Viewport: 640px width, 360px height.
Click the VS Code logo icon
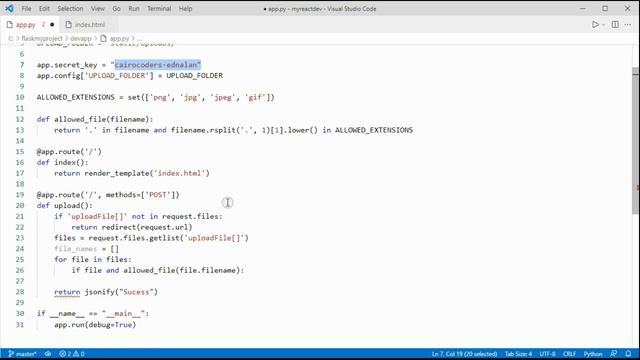(9, 9)
